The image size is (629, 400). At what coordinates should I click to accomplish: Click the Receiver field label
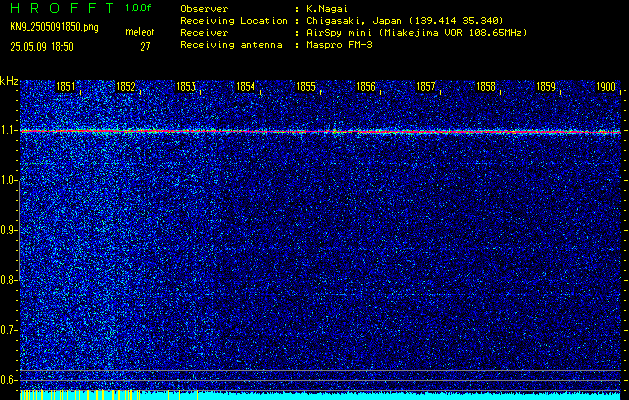click(204, 33)
